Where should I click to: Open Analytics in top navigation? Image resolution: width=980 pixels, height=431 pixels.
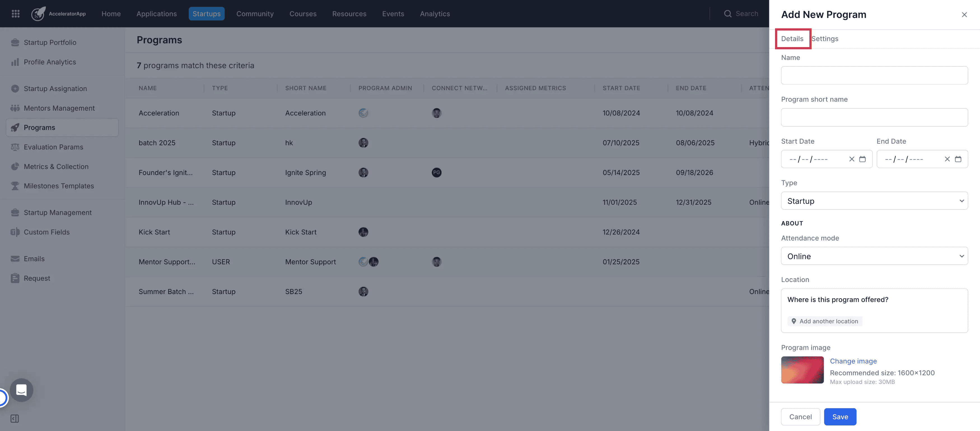[435, 14]
